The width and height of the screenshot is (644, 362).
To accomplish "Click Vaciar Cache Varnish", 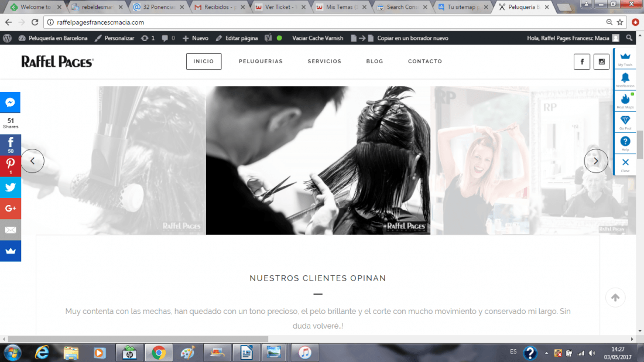I will (x=317, y=38).
